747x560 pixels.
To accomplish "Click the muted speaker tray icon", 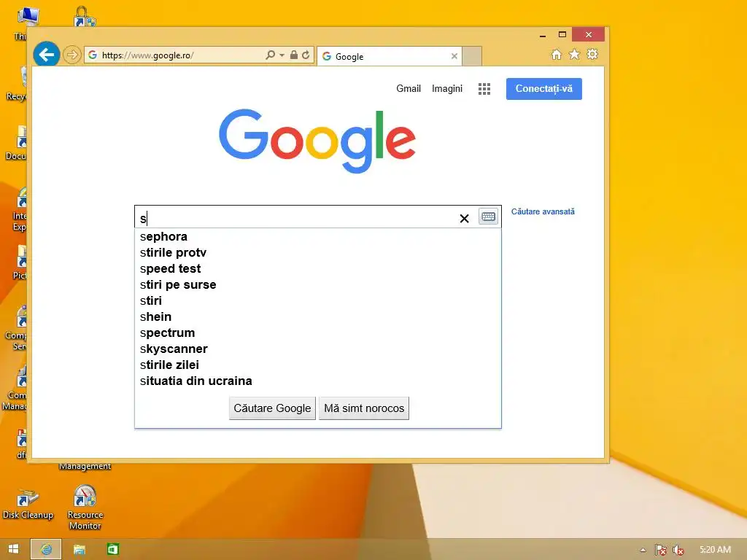I will click(x=678, y=550).
